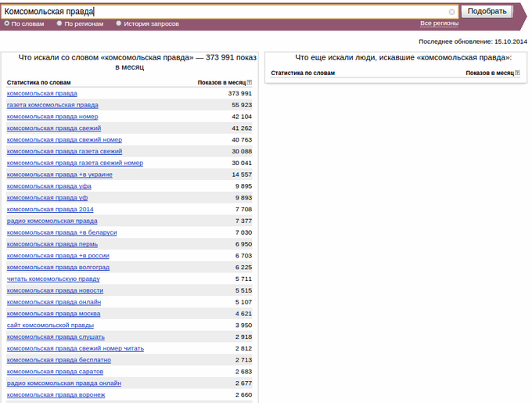Open газета комсомольская правда link
The width and height of the screenshot is (532, 403).
[52, 105]
